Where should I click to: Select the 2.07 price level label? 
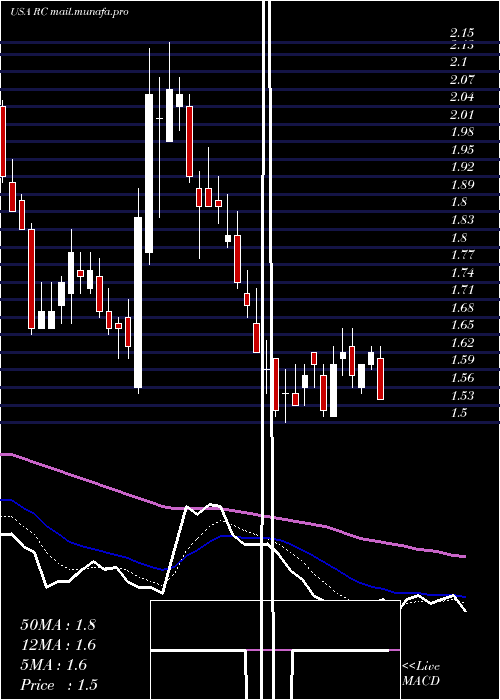coord(462,80)
